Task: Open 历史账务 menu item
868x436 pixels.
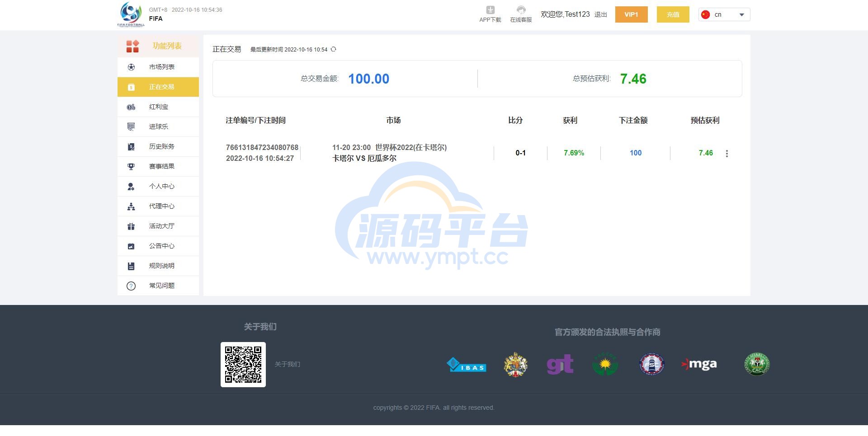Action: pyautogui.click(x=158, y=146)
